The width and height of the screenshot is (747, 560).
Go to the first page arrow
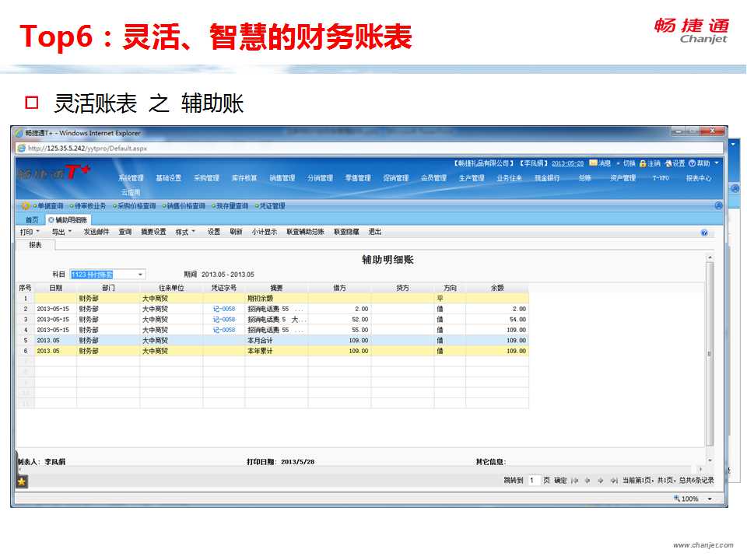[x=574, y=481]
